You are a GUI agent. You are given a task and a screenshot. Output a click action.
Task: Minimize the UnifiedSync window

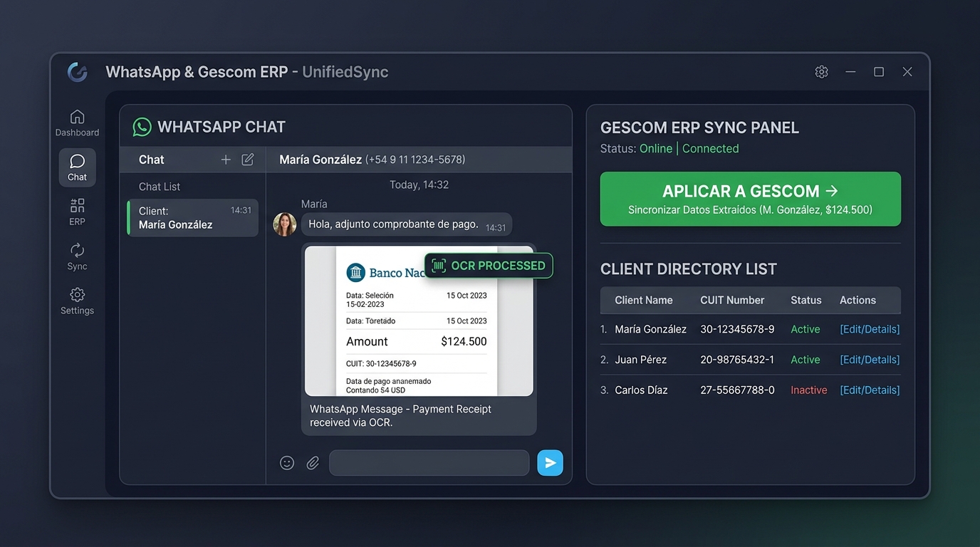tap(850, 72)
